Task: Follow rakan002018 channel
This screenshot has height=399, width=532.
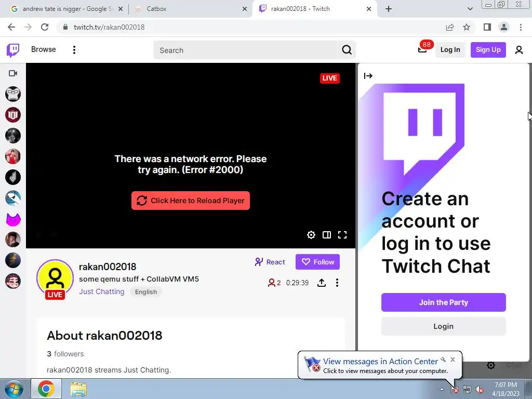Action: (317, 262)
